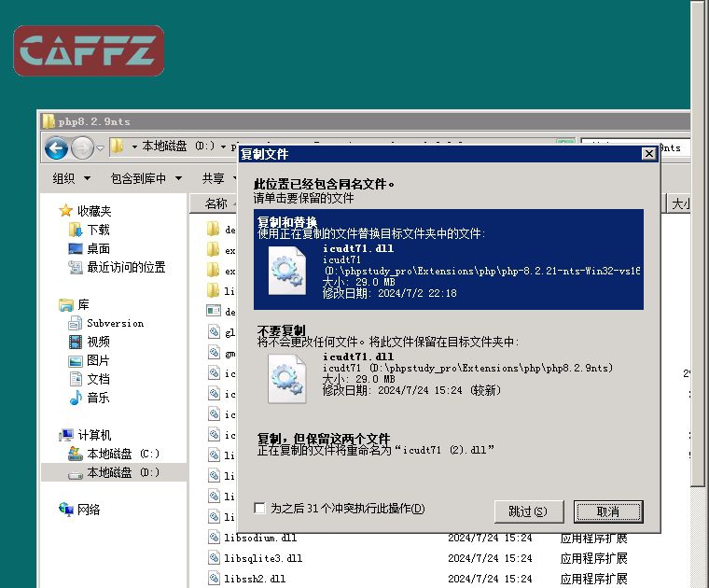709x588 pixels.
Task: Select the 视频 library
Action: coord(98,342)
